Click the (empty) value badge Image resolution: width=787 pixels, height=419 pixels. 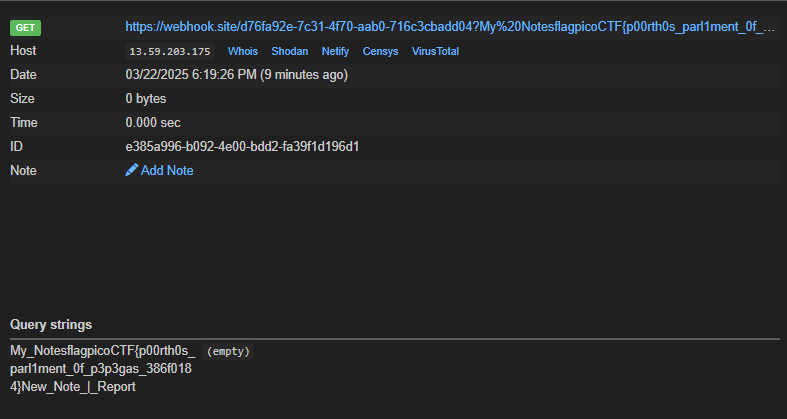coord(228,351)
